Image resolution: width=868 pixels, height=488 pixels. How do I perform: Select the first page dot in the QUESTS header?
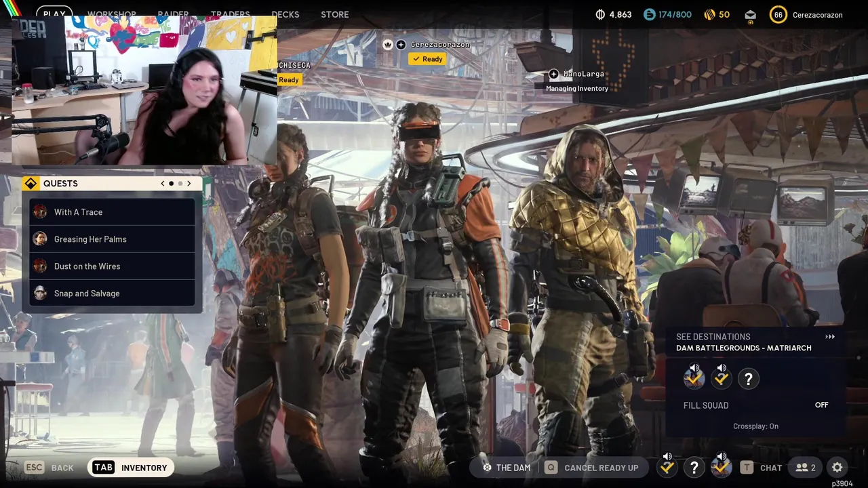(171, 184)
